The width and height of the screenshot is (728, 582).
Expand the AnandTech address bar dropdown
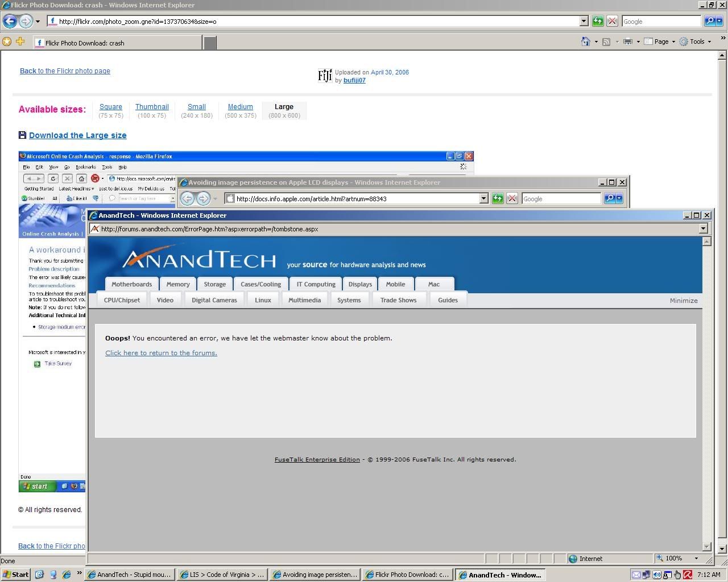click(703, 228)
